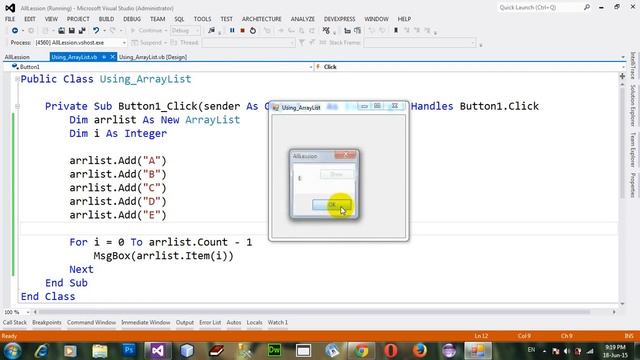Click the Undo toolbar icon
The width and height of the screenshot is (640, 360).
pos(96,31)
